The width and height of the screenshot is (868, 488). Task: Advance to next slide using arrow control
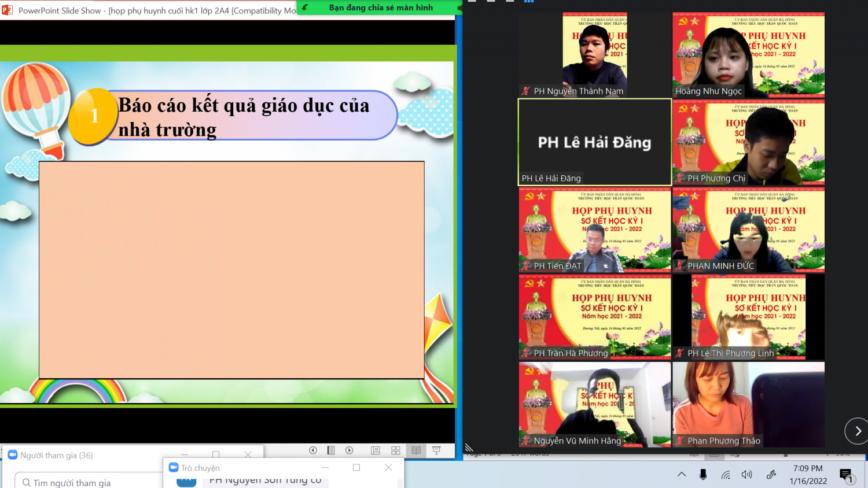click(350, 450)
